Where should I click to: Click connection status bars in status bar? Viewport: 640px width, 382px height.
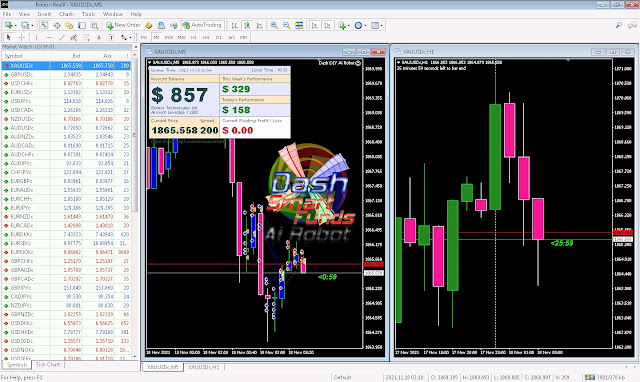[x=589, y=377]
